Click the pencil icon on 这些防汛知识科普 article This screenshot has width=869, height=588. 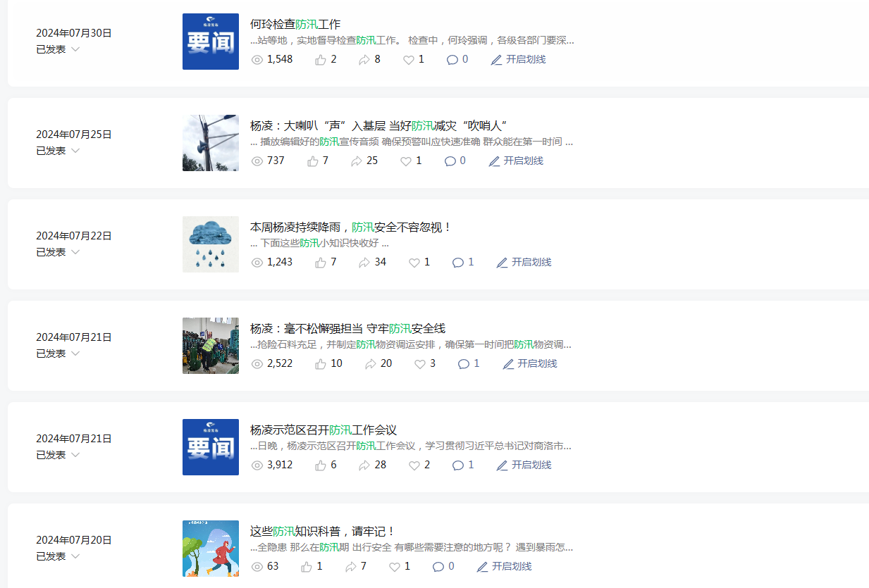click(483, 567)
